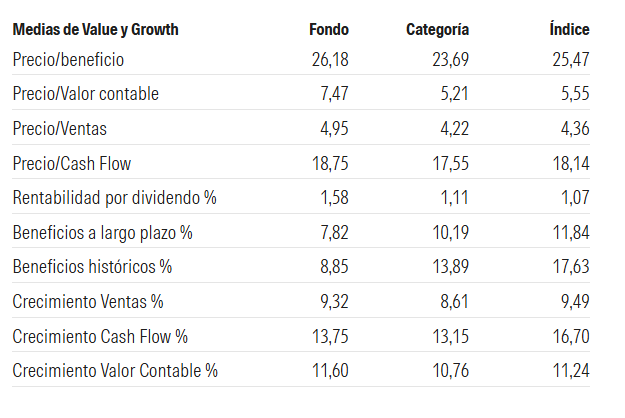Click the Categoría value 5,21
The width and height of the screenshot is (625, 418).
pyautogui.click(x=450, y=95)
